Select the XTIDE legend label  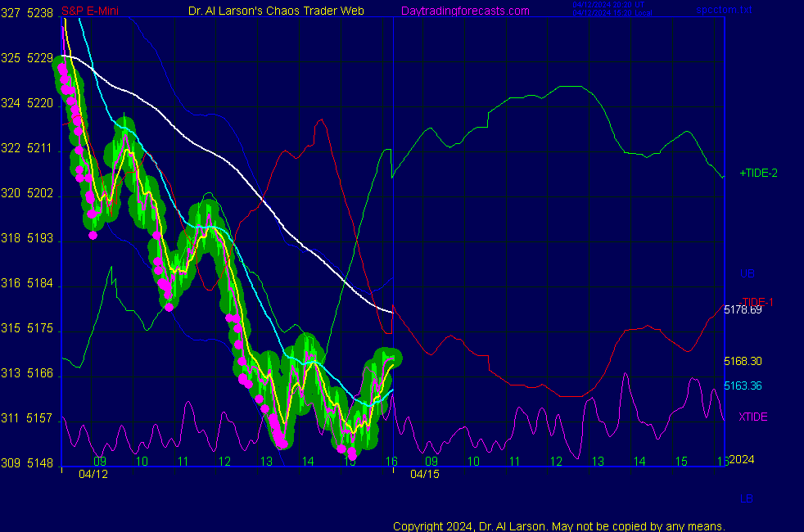(752, 417)
